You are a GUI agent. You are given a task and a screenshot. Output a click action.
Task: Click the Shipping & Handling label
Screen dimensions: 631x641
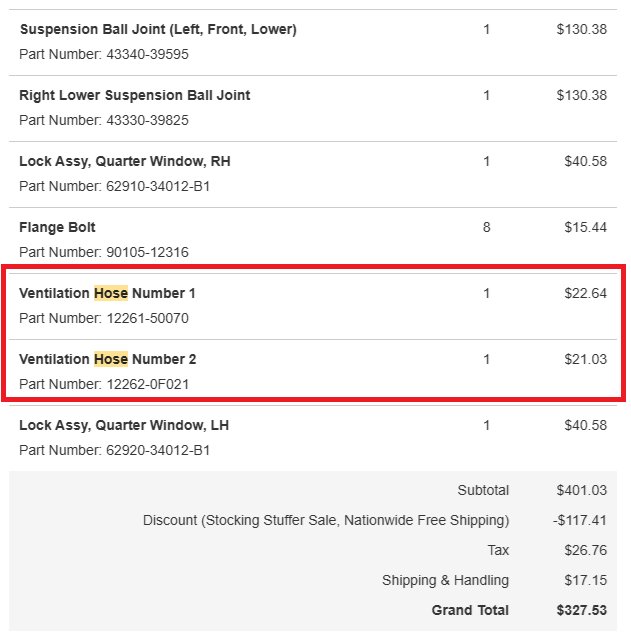point(445,580)
